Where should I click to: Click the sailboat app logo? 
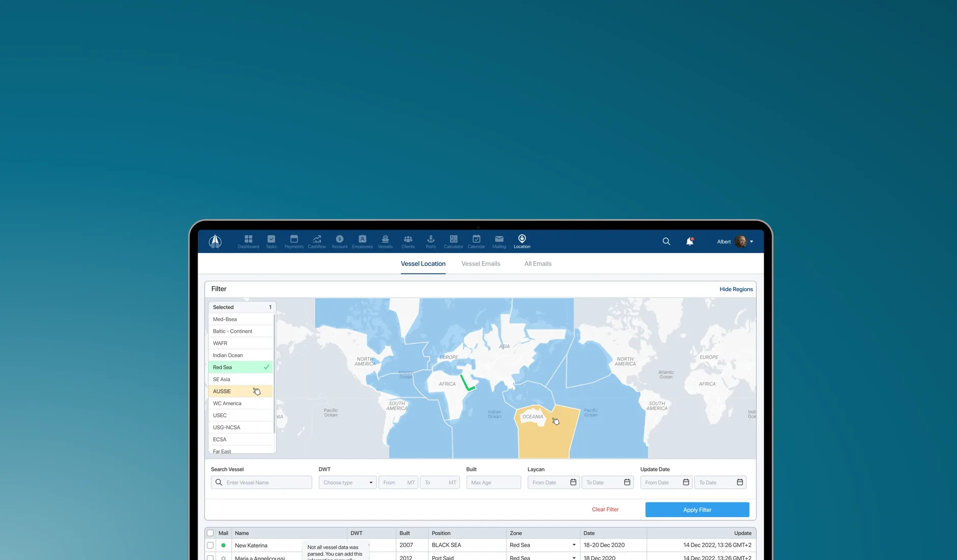pyautogui.click(x=215, y=241)
